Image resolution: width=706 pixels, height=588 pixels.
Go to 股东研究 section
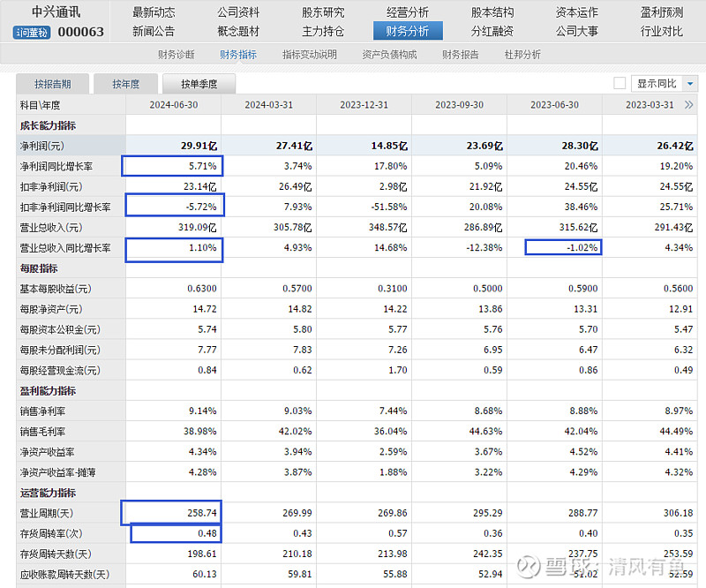click(323, 12)
